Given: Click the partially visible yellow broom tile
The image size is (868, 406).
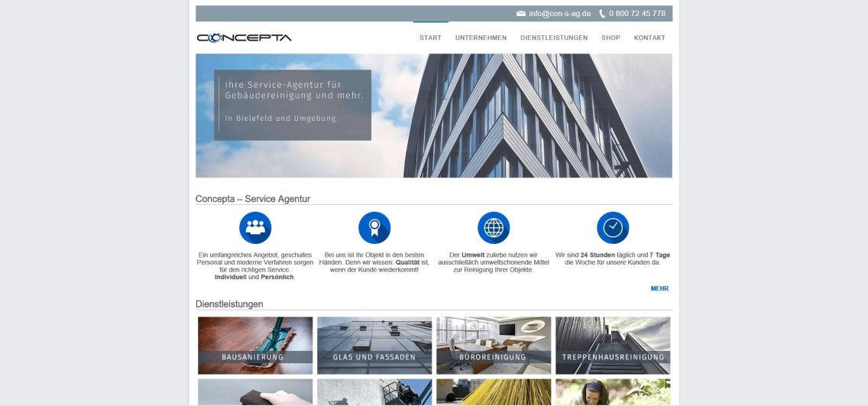Looking at the screenshot, I should coord(494,392).
